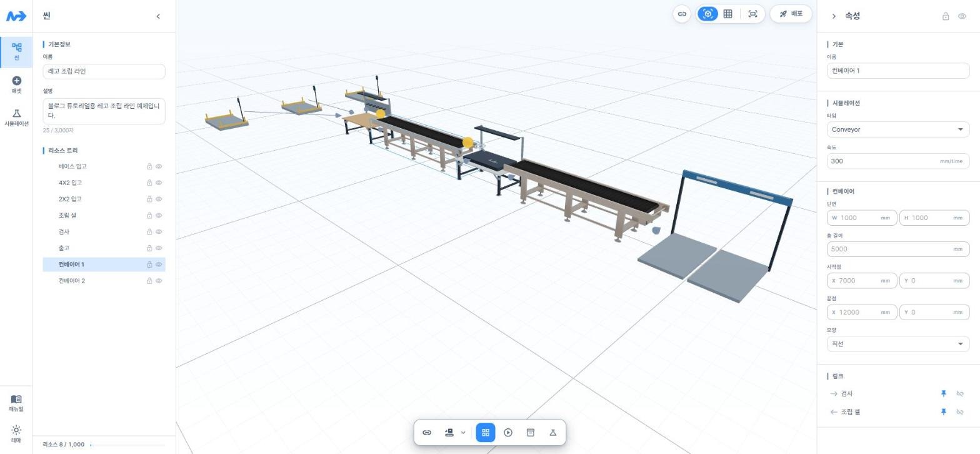Click the 속도 speed input field
The image size is (980, 454).
(898, 161)
